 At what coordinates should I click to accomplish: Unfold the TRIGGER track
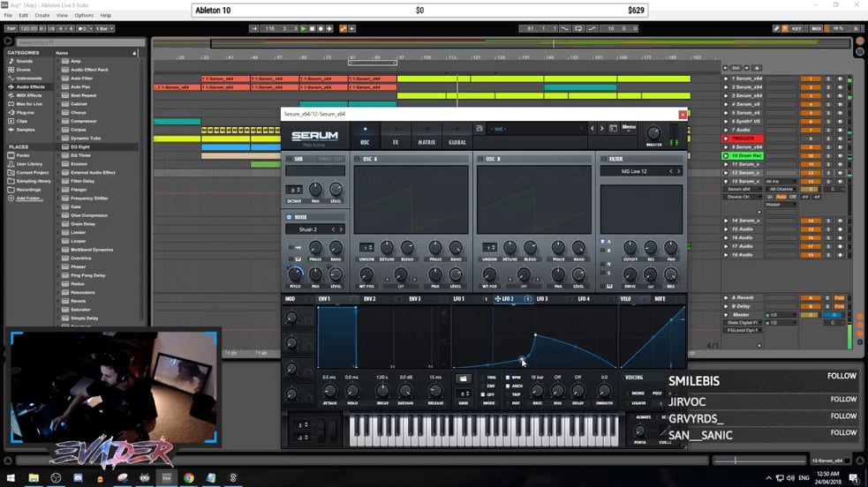[726, 139]
